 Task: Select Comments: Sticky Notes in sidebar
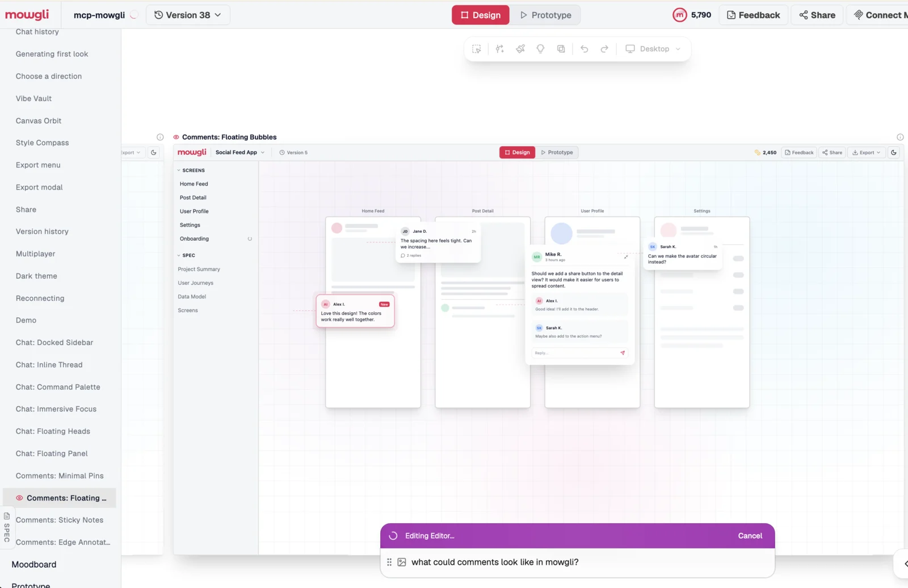60,520
